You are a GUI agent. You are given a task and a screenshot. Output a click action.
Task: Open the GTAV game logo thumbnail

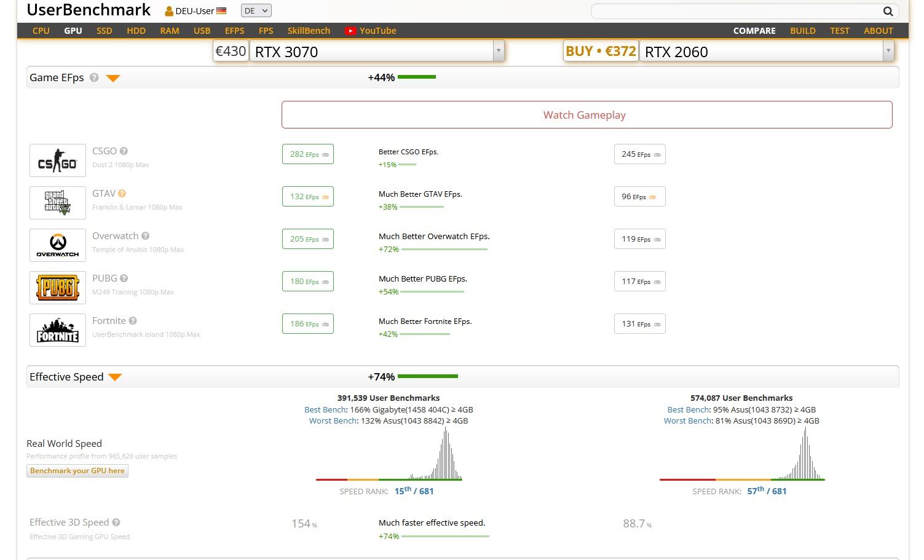[58, 203]
